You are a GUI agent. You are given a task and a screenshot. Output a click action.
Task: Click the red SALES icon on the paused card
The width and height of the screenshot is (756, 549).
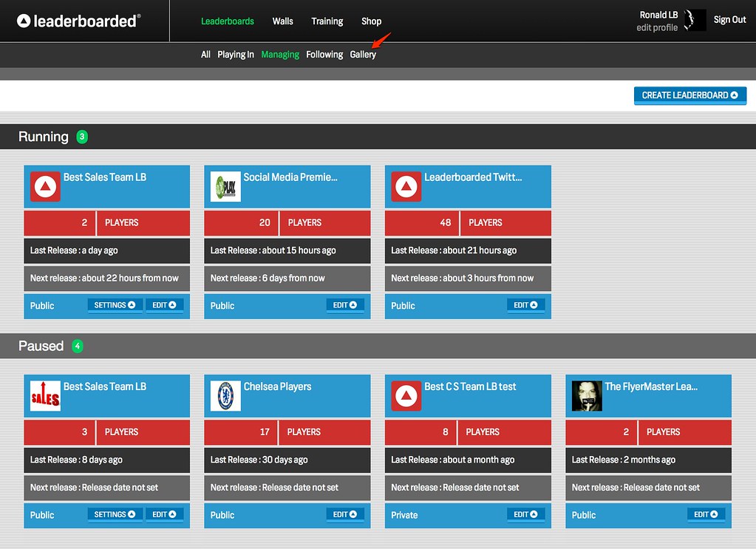45,396
